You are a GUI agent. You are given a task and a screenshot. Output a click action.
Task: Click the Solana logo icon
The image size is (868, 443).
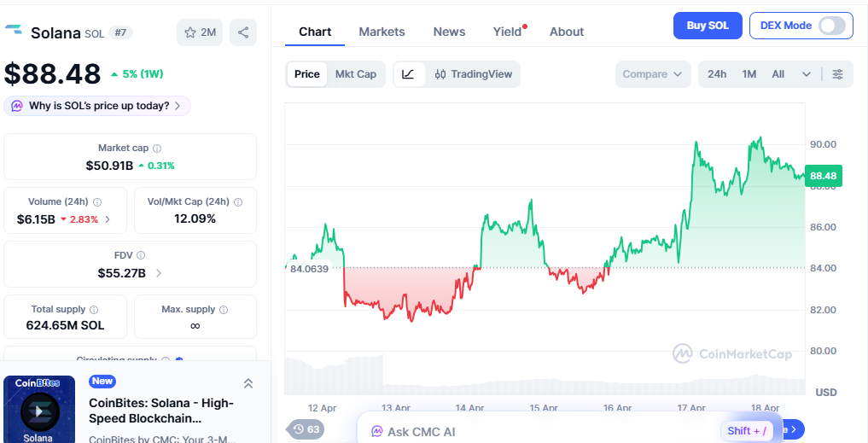click(14, 32)
